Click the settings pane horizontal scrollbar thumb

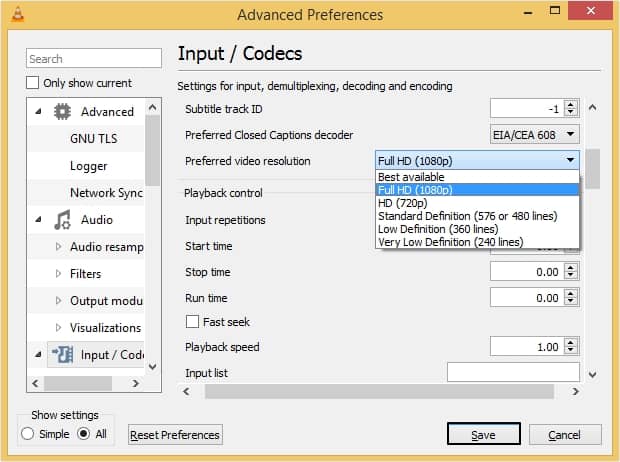coord(379,392)
